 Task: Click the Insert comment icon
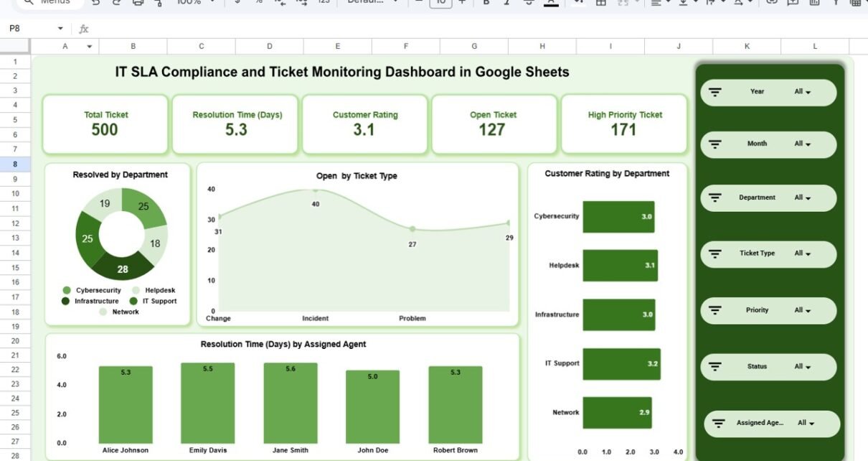click(x=793, y=3)
